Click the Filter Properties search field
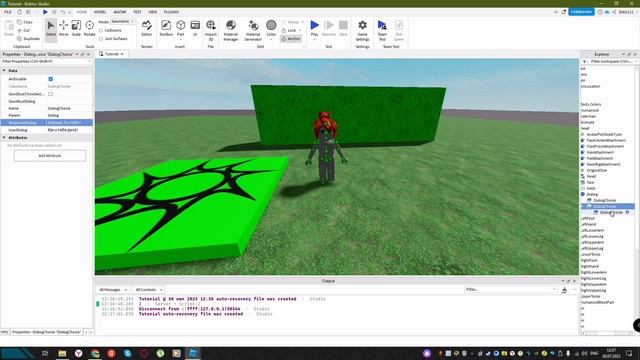640x360 pixels. 46,61
